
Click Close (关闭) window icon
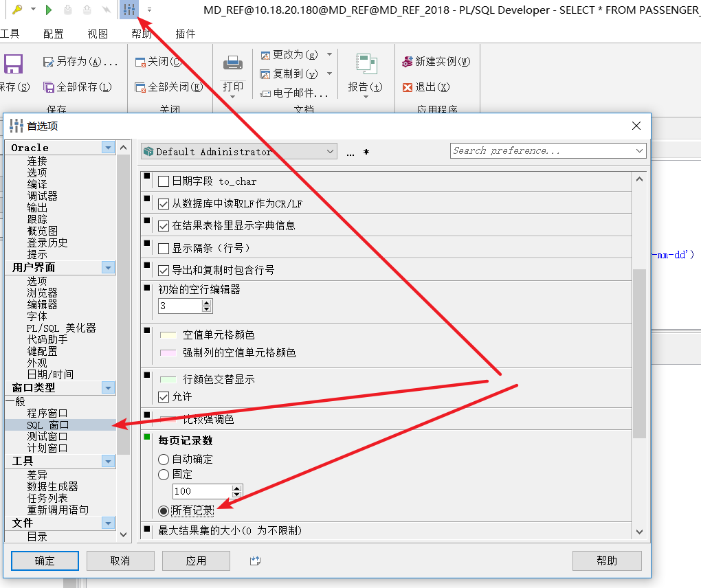(140, 62)
